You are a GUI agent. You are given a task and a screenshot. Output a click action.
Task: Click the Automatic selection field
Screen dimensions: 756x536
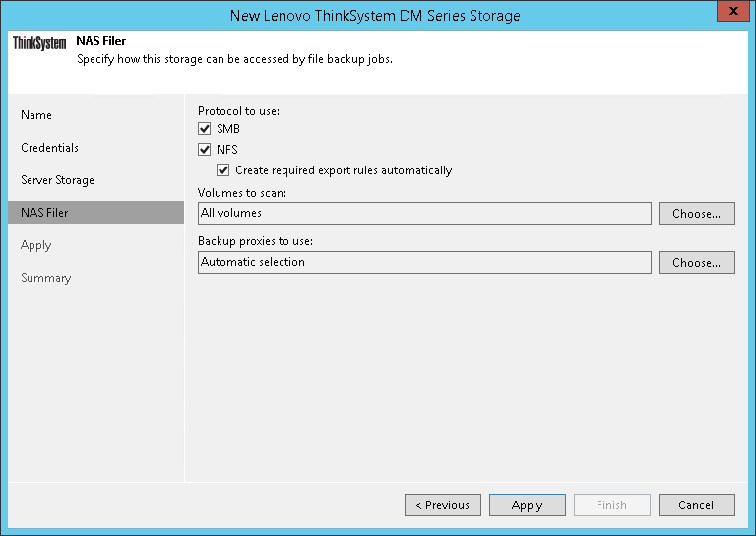point(424,262)
